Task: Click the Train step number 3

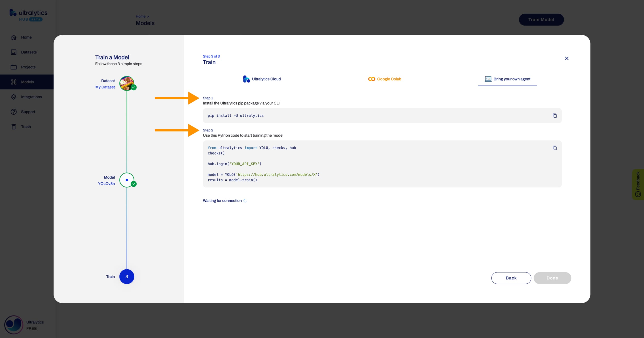Action: tap(127, 277)
